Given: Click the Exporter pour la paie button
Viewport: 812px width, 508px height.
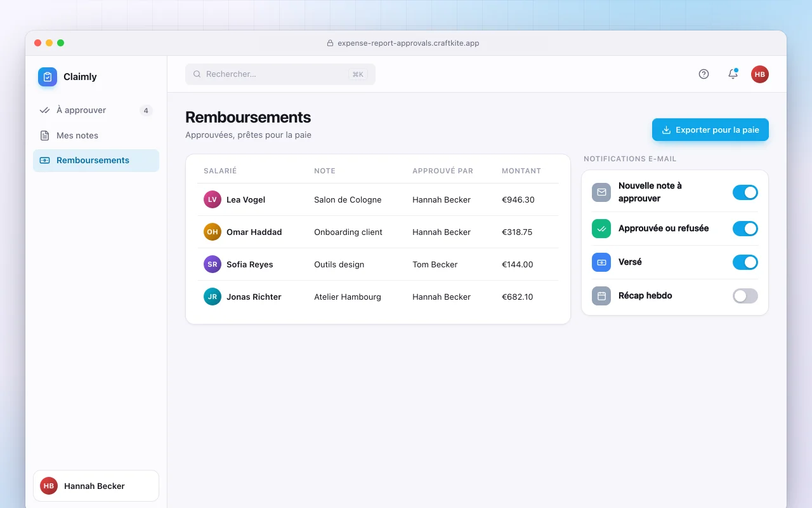Looking at the screenshot, I should [710, 130].
